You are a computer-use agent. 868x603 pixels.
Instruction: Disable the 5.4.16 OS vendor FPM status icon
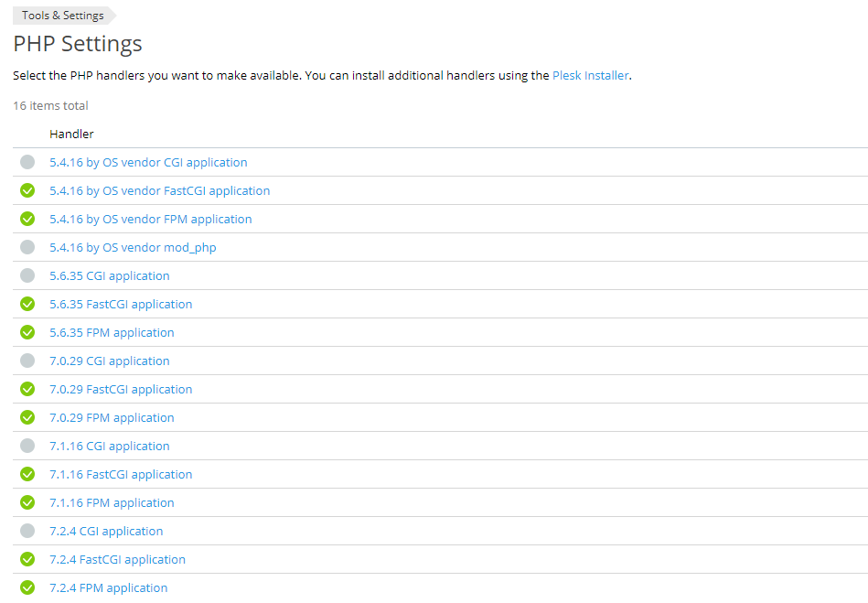pyautogui.click(x=27, y=219)
